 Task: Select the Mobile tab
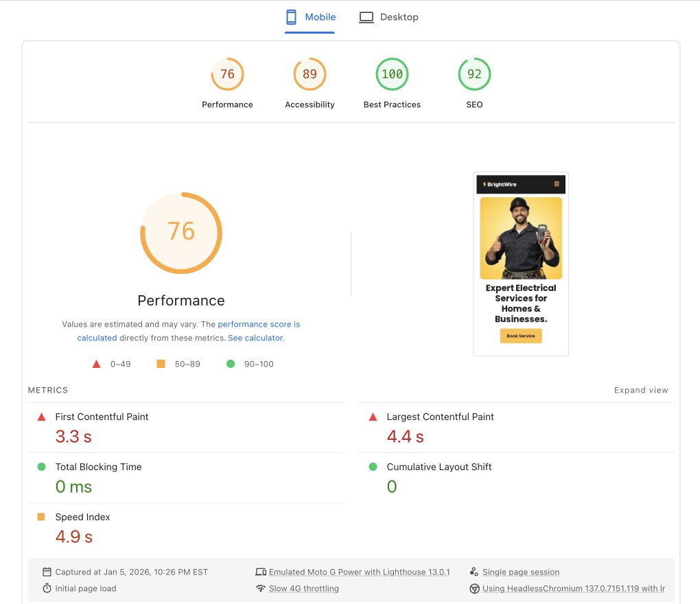[x=310, y=16]
